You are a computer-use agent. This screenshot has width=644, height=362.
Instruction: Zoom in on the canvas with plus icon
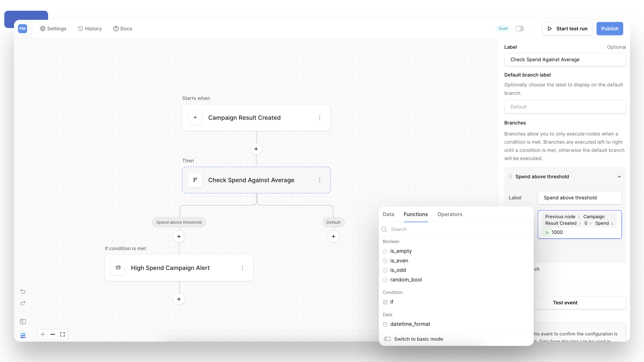[43, 334]
